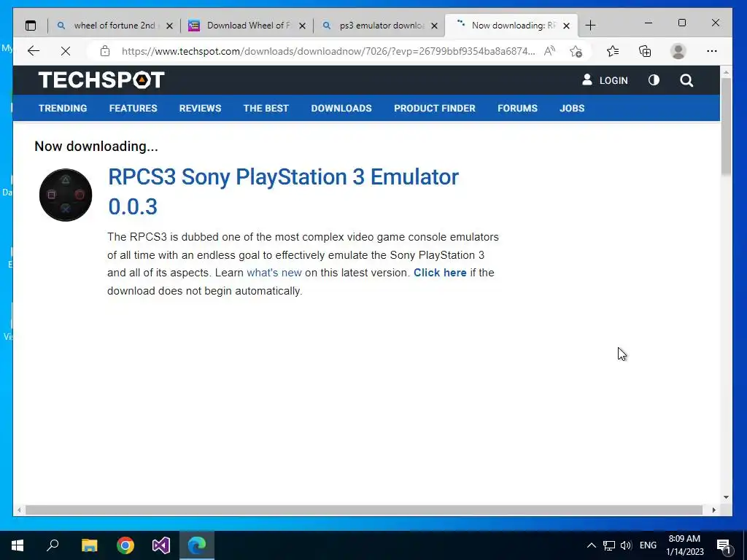Click the horizontal scrollbar thumb
The width and height of the screenshot is (747, 560).
click(x=364, y=510)
